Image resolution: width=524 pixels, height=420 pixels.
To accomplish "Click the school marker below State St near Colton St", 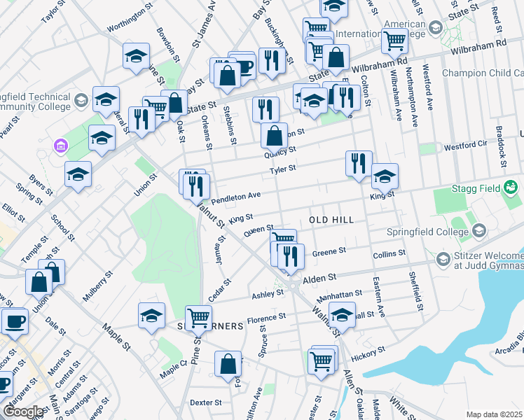I will point(314,101).
